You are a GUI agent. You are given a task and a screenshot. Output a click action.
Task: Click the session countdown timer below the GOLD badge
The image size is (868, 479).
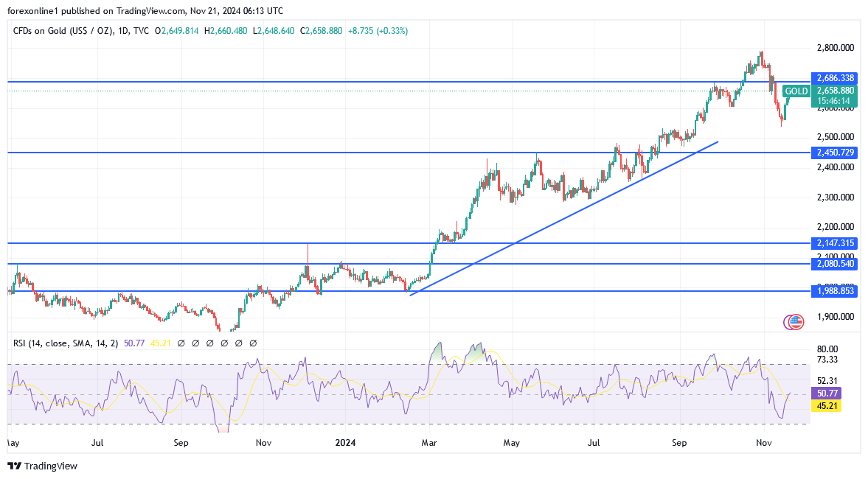tap(836, 100)
